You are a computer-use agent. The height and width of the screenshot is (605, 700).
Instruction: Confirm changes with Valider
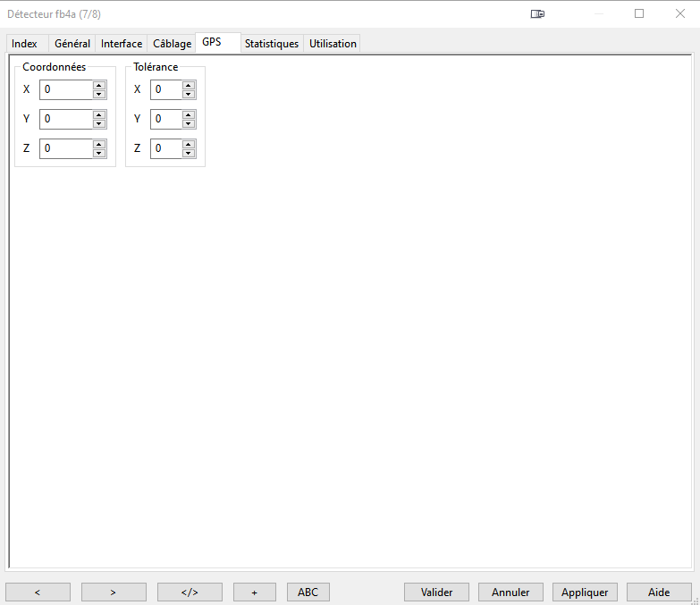[x=436, y=592]
